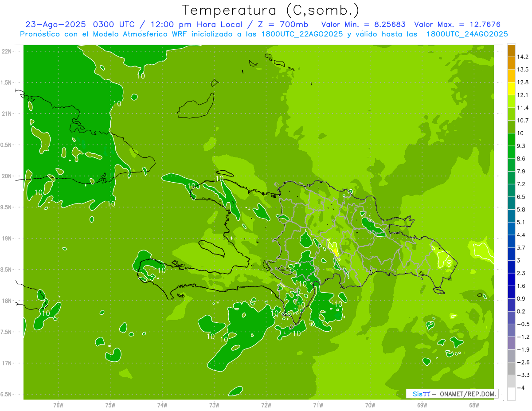Click the 'Z = 700mb' level text
Screen dimensions: 532x411
(284, 24)
